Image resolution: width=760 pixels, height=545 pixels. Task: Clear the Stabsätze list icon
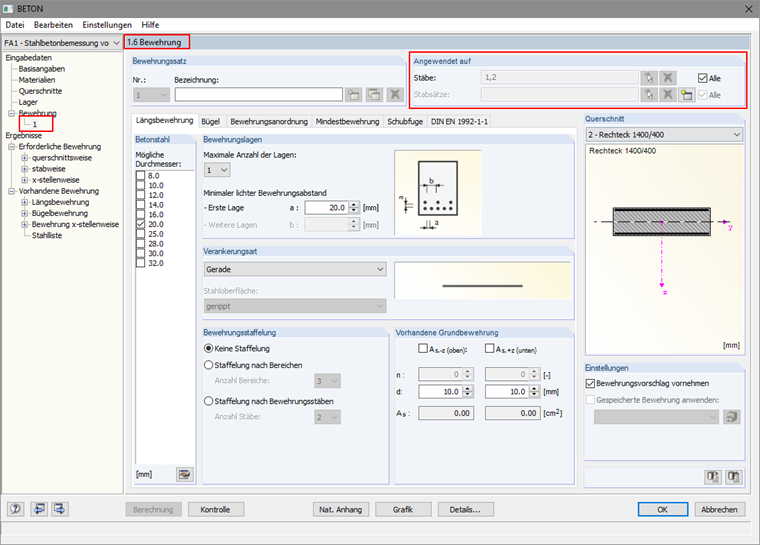pyautogui.click(x=668, y=95)
